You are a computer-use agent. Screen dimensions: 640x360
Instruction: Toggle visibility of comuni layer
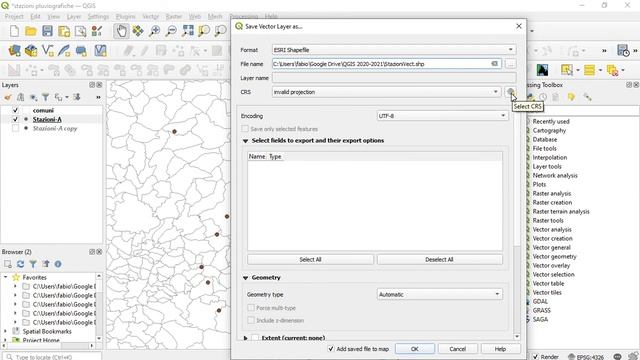click(16, 110)
